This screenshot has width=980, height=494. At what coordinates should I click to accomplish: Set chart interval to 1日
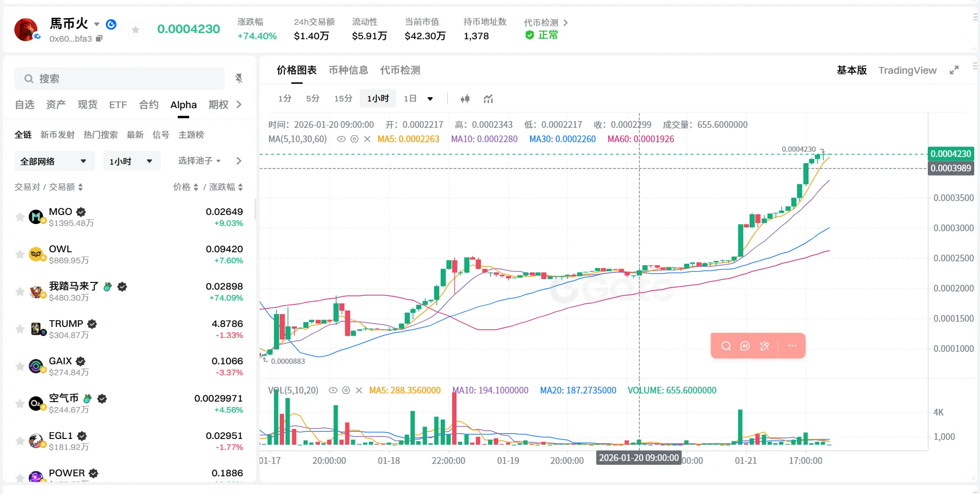[410, 99]
